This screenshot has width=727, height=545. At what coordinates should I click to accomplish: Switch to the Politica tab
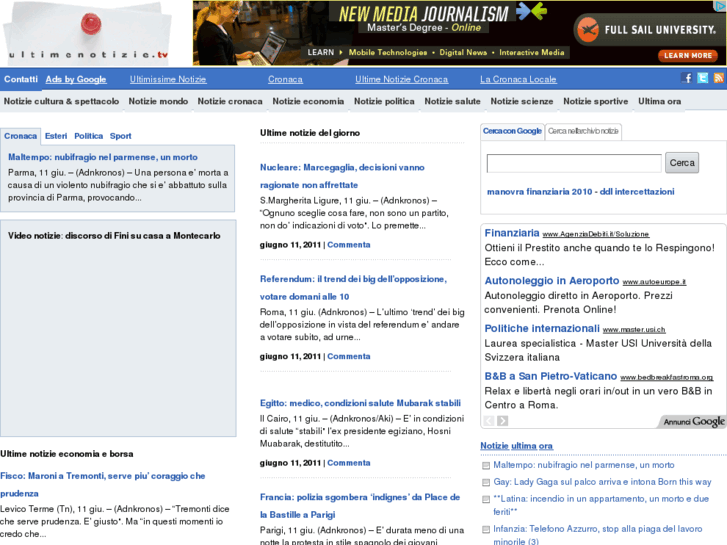89,136
